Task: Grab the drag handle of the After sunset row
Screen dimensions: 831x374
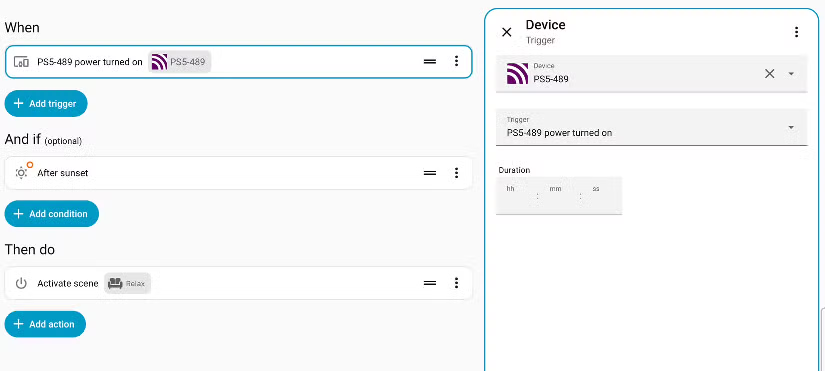Action: point(430,173)
